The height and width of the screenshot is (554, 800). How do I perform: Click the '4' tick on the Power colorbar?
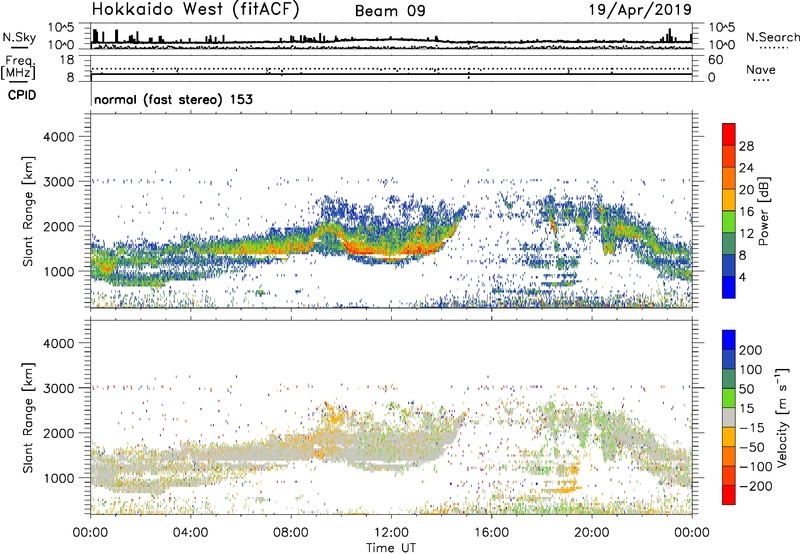(x=742, y=277)
